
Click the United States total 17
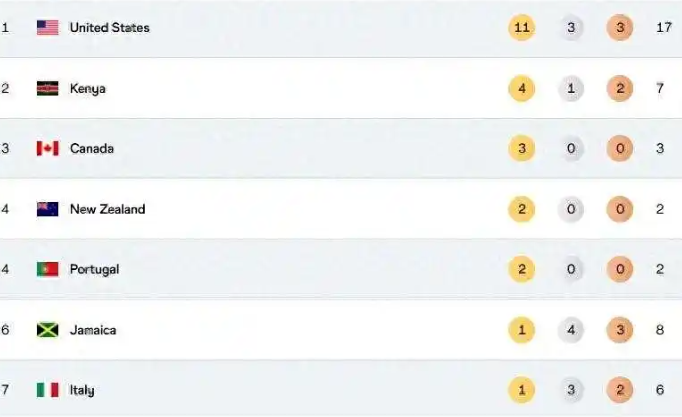pyautogui.click(x=664, y=27)
